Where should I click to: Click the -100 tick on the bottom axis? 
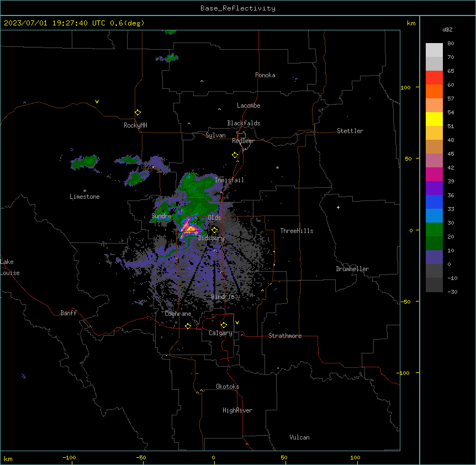pos(69,457)
